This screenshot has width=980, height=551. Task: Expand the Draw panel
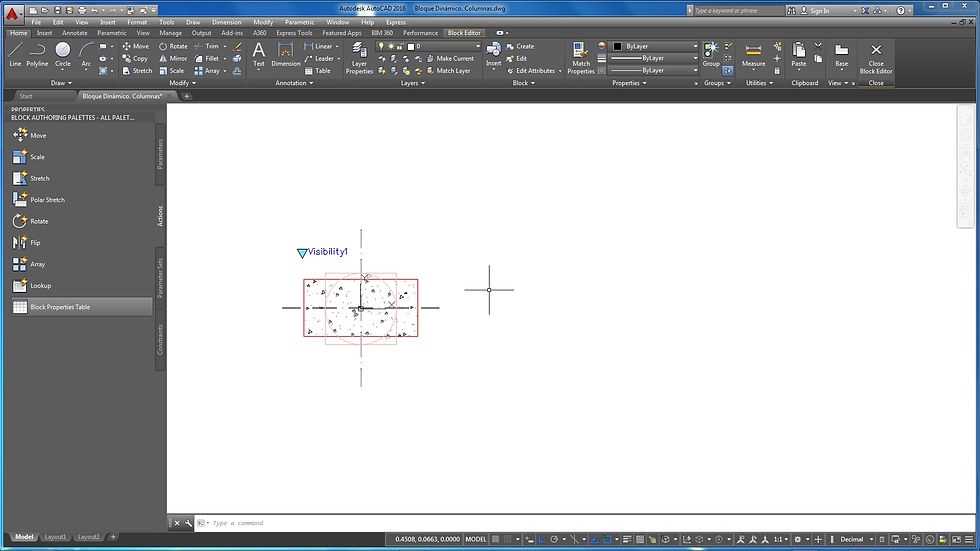[x=61, y=83]
